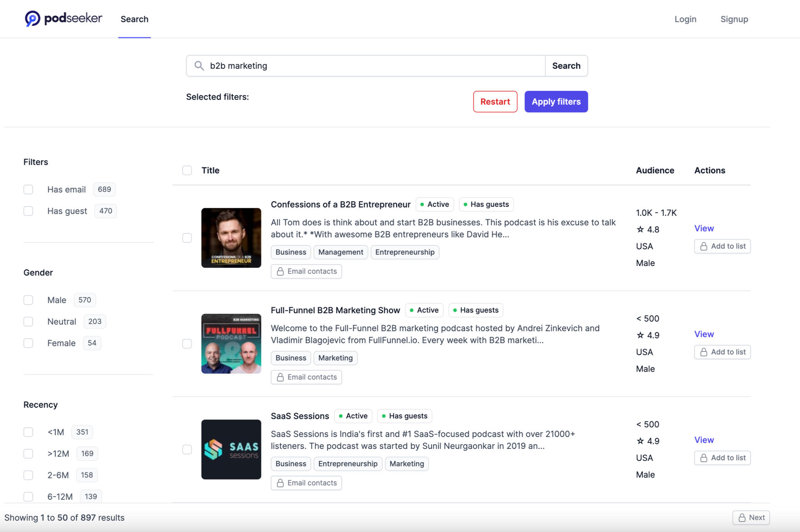
Task: Click the red Restart button
Action: coord(495,102)
